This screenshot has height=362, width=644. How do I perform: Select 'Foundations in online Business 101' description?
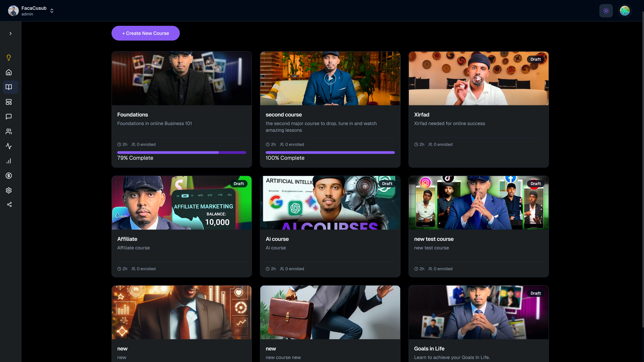154,123
